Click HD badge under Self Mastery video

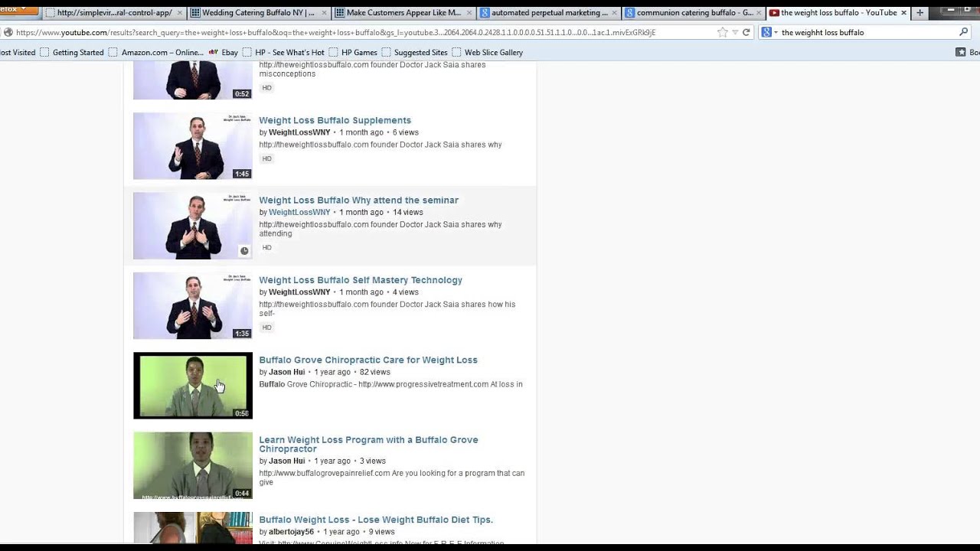[x=266, y=327]
